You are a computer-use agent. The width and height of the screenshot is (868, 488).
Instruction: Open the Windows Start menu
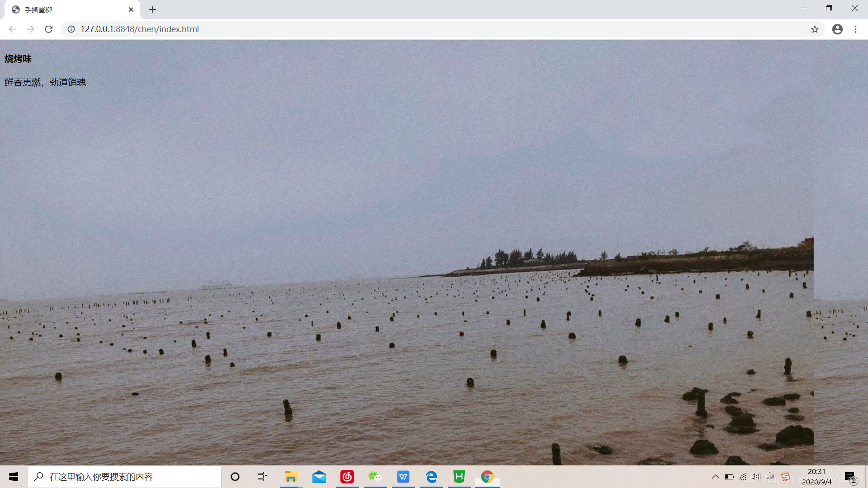pyautogui.click(x=14, y=477)
